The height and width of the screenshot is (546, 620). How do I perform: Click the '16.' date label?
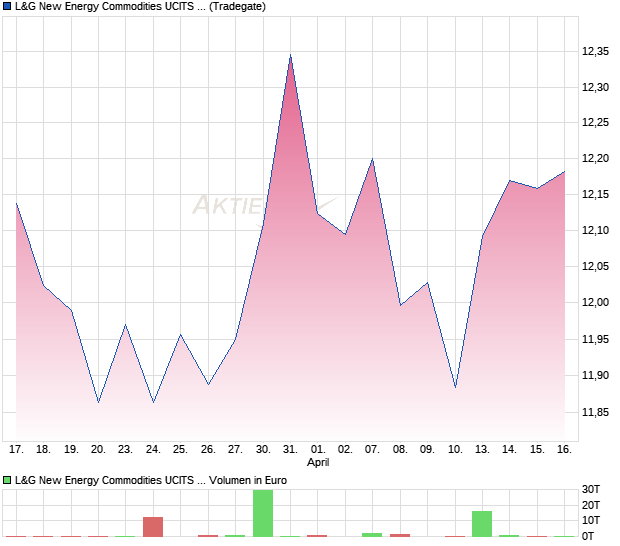tap(564, 449)
